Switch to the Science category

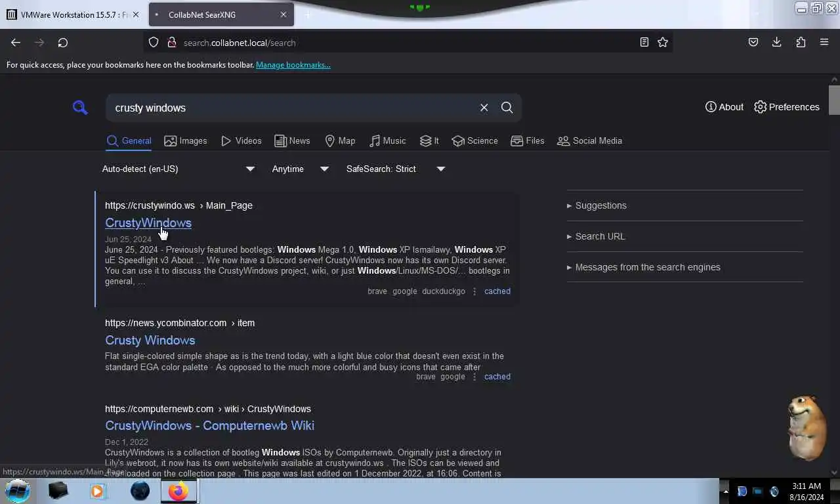474,140
